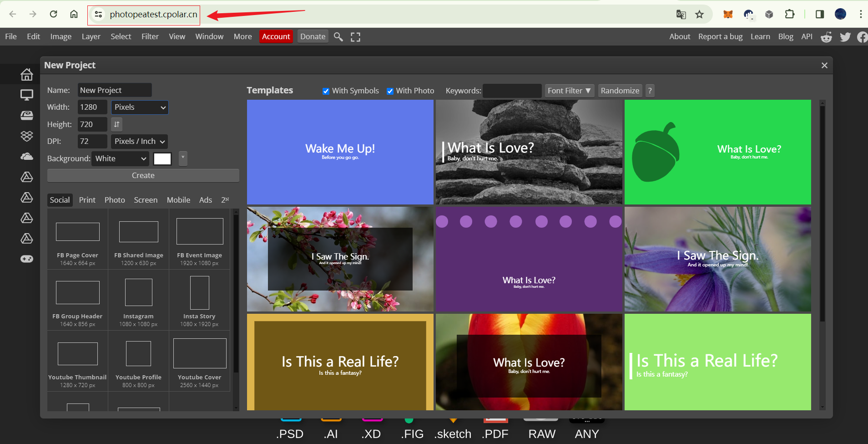Click the browser address bar URL
The image size is (868, 444).
[153, 15]
